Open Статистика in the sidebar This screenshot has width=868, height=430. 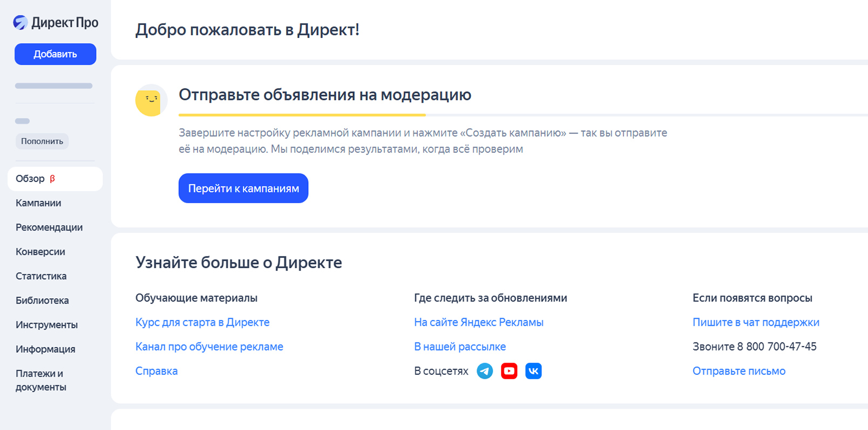41,276
